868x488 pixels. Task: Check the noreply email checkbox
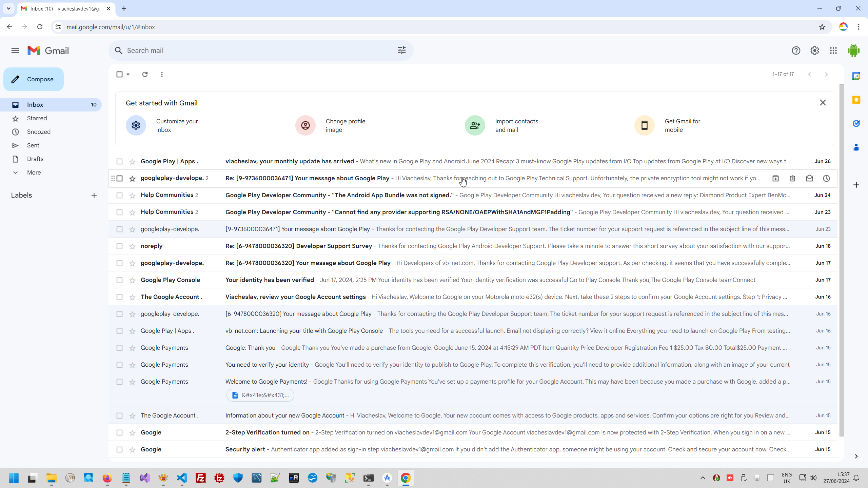pyautogui.click(x=119, y=246)
